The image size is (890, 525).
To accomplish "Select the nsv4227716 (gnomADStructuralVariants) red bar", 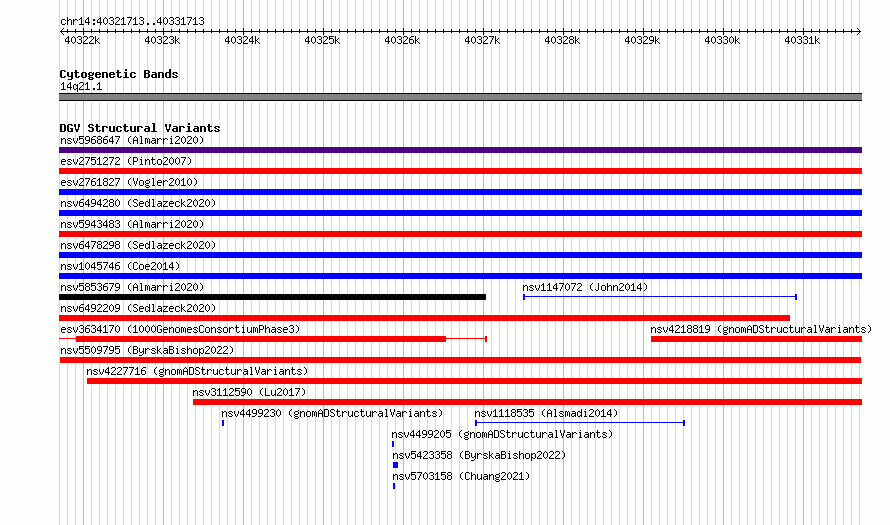I will (475, 381).
